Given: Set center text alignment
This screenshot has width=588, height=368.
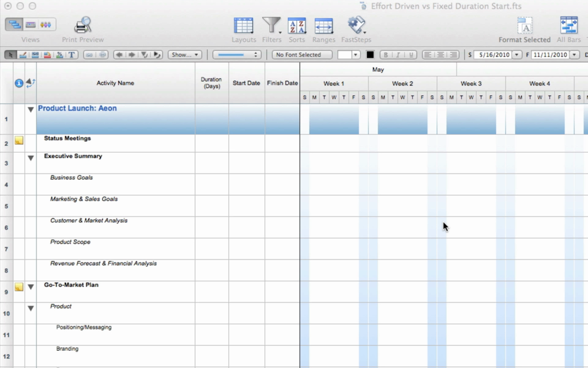Looking at the screenshot, I should [440, 55].
